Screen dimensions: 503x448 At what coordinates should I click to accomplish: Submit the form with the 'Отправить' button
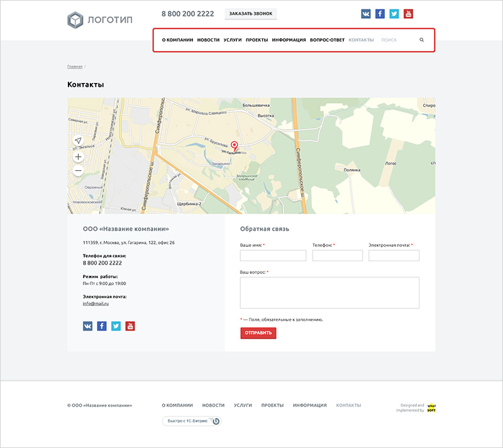tap(258, 333)
